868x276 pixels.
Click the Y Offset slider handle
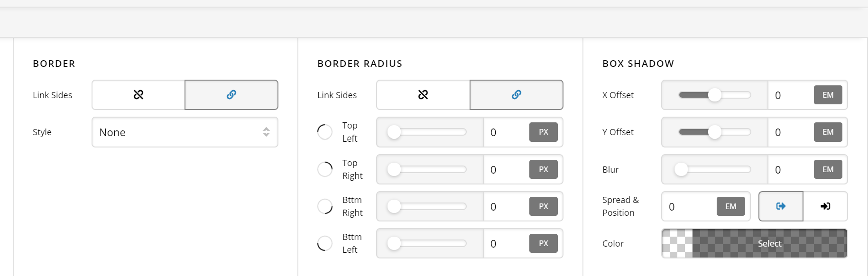coord(715,132)
